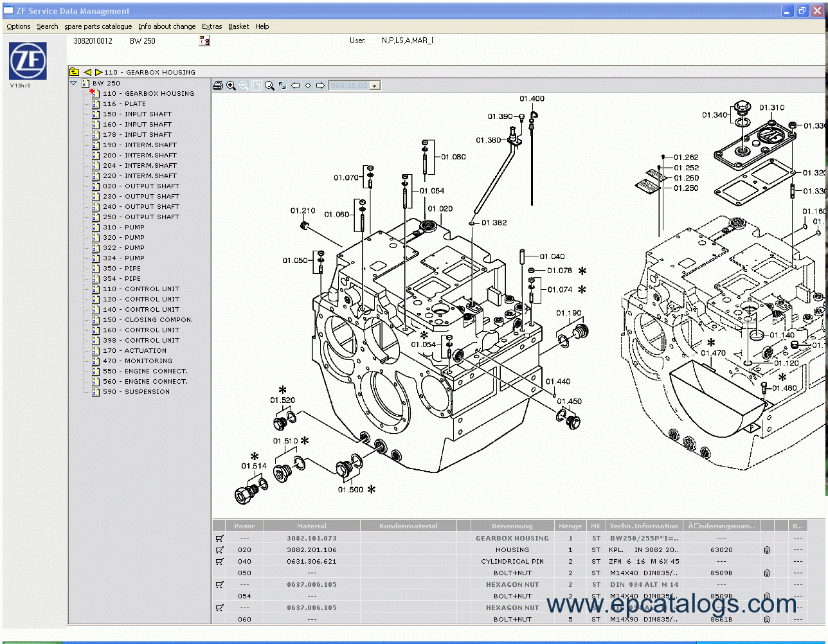828x644 pixels.
Task: Click callout 01.020 in the diagram
Action: pos(440,209)
